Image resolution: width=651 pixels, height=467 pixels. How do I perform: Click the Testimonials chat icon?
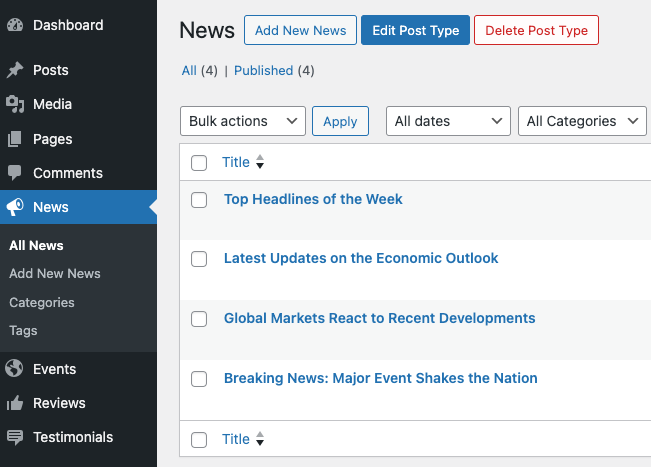click(x=15, y=437)
